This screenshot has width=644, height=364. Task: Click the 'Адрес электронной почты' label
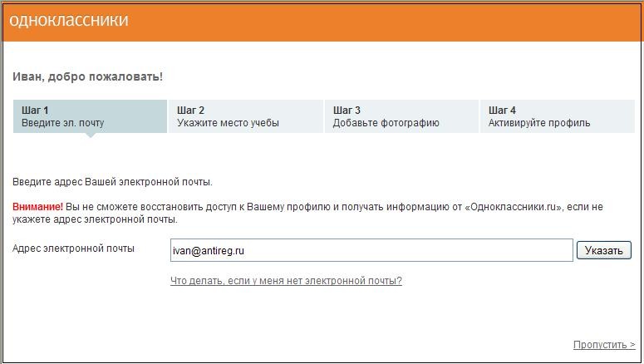(73, 248)
